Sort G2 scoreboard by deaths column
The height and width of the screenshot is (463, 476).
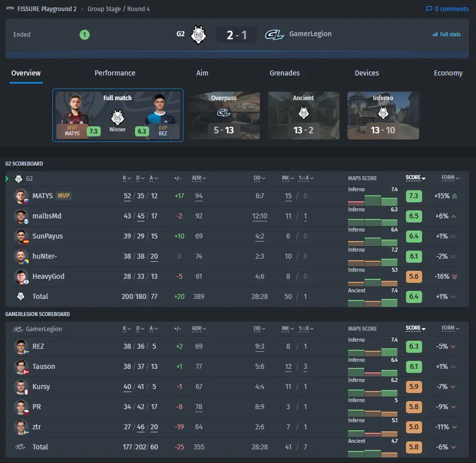140,178
